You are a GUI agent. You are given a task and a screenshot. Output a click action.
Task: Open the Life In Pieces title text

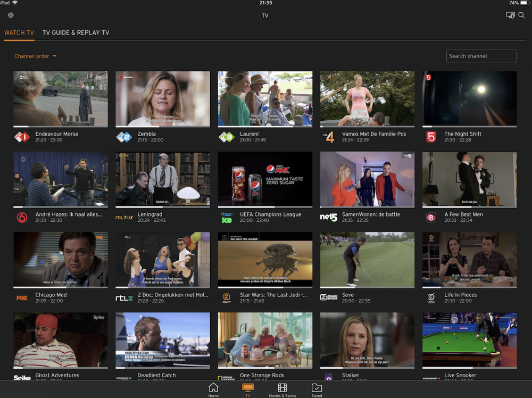point(460,295)
